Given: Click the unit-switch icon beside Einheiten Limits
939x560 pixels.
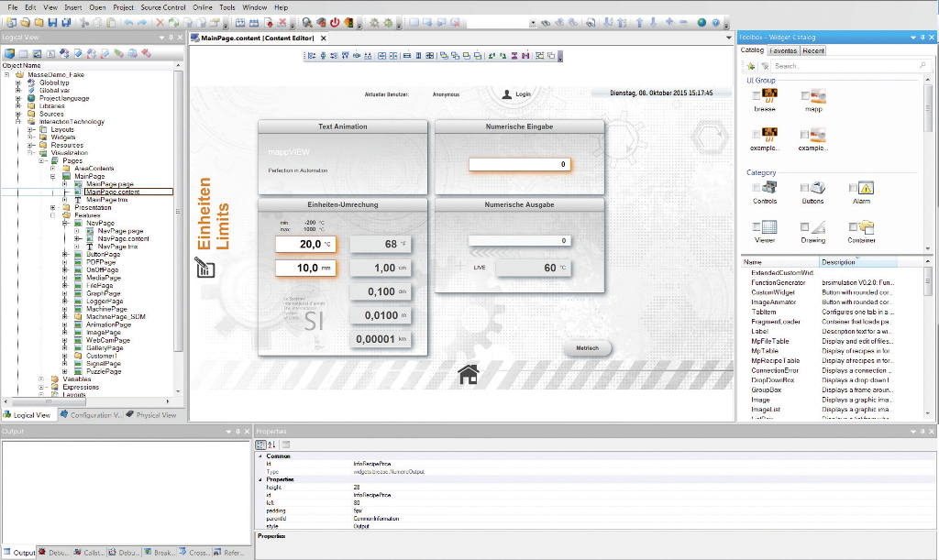Looking at the screenshot, I should [204, 267].
